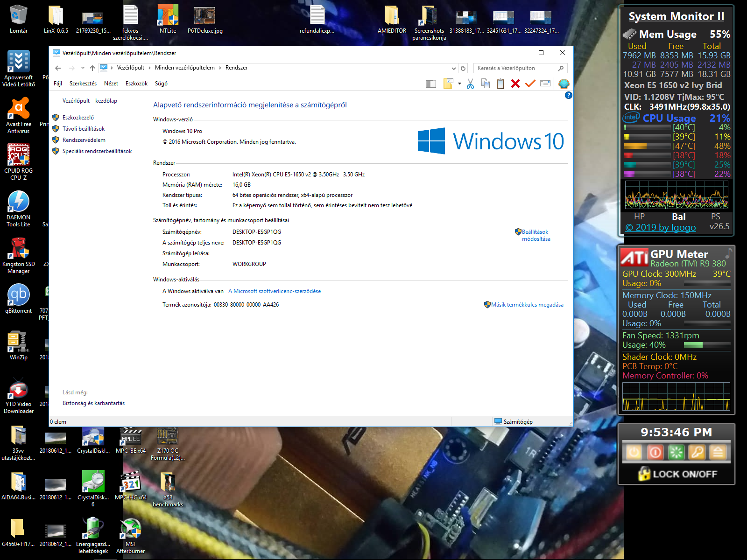Open Avast Free Antivirus desktop shortcut
Screen dimensions: 747x560
(19, 115)
